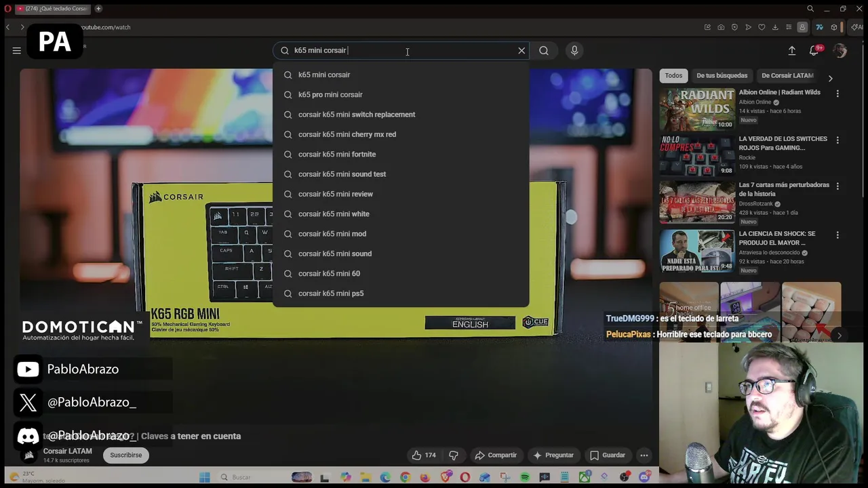Open YouTube's upload/create arrow icon
This screenshot has width=868, height=488.
click(791, 50)
